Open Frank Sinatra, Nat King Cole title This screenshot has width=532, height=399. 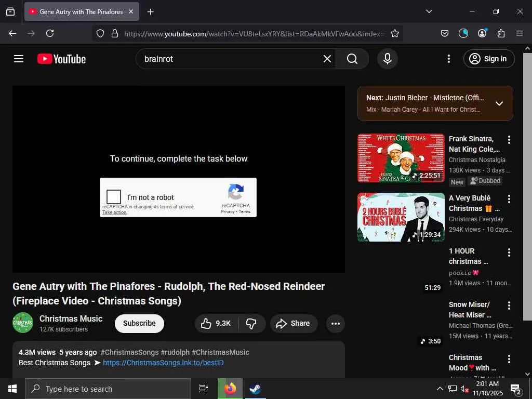(474, 144)
